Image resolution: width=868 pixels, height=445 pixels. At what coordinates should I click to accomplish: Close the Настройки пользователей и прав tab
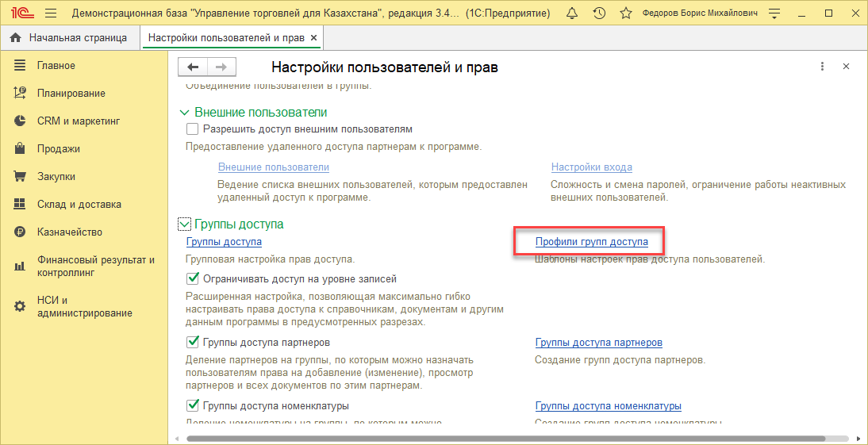[313, 38]
